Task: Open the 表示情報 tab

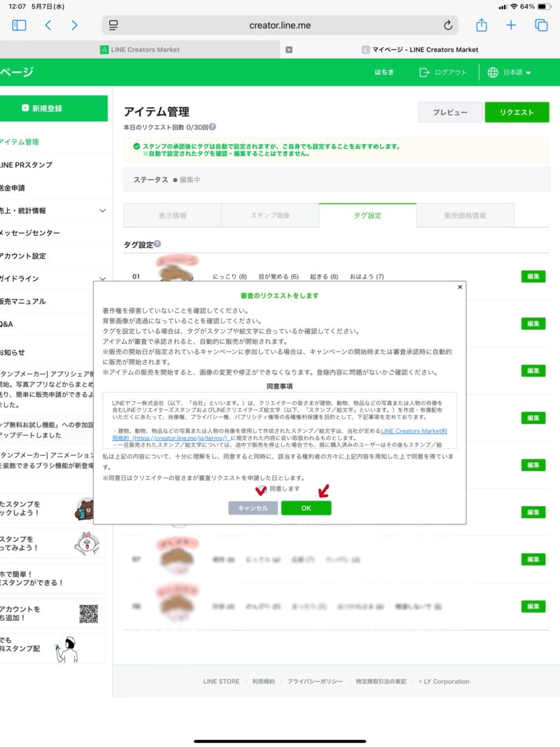Action: (x=172, y=216)
